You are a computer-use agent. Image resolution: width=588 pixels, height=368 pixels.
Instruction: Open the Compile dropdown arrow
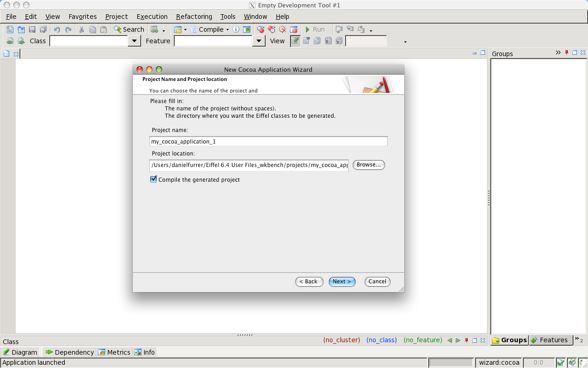(227, 30)
